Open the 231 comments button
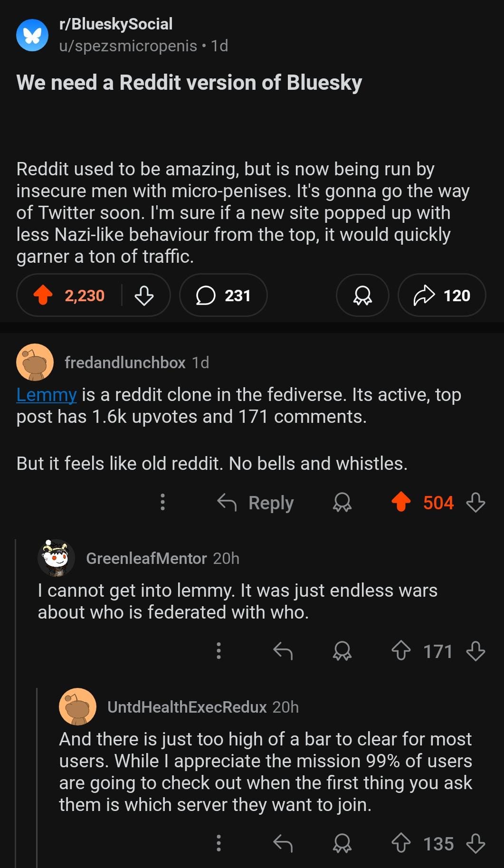The width and height of the screenshot is (504, 868). (223, 295)
